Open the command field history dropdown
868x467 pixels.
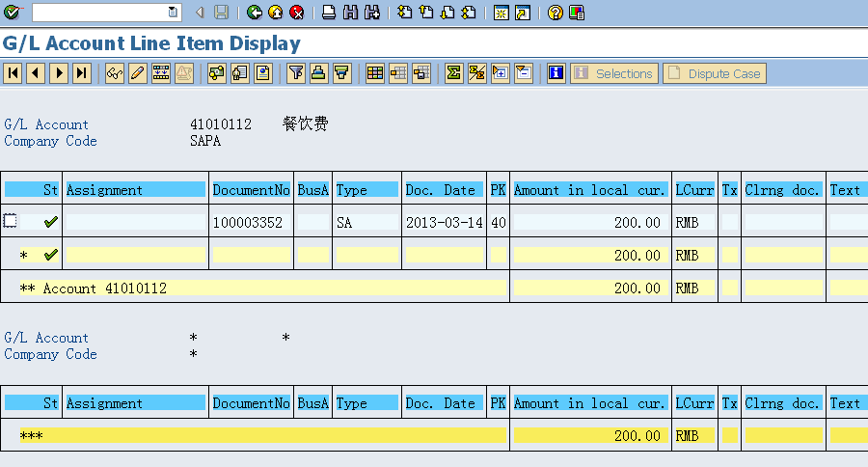[x=174, y=13]
